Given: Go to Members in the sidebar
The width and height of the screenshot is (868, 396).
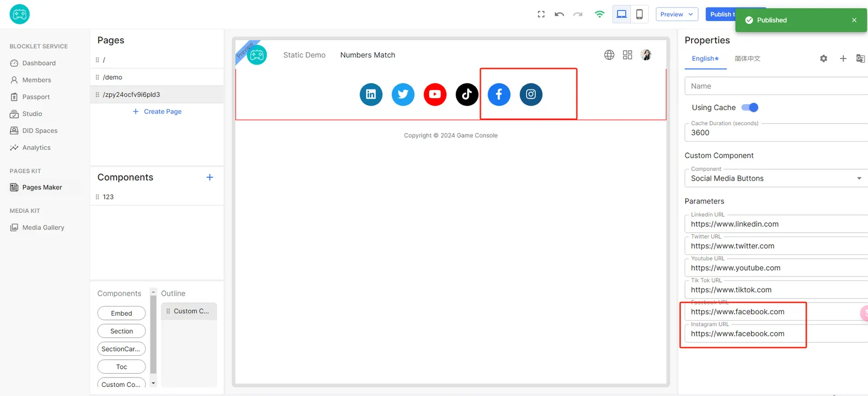Looking at the screenshot, I should pyautogui.click(x=36, y=80).
